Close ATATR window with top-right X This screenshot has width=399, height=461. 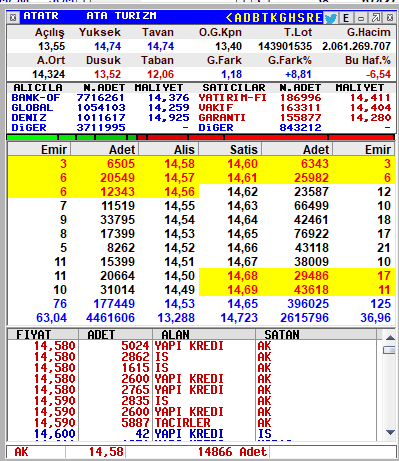click(x=390, y=18)
